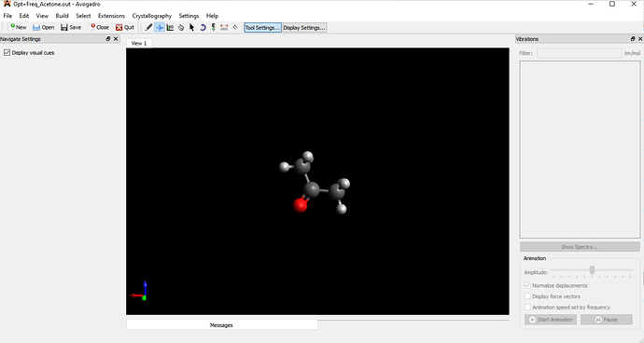The image size is (644, 343).
Task: Click the central carbonyl carbon atom
Action: [x=312, y=189]
